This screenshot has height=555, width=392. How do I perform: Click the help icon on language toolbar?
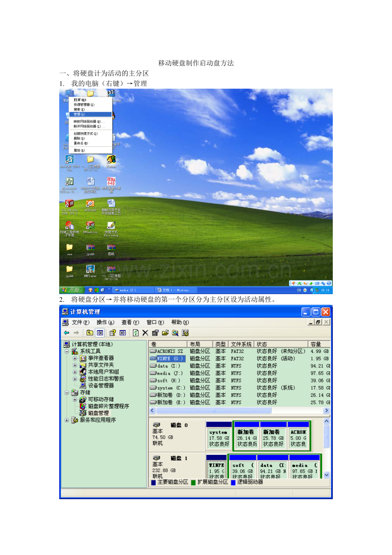[329, 283]
